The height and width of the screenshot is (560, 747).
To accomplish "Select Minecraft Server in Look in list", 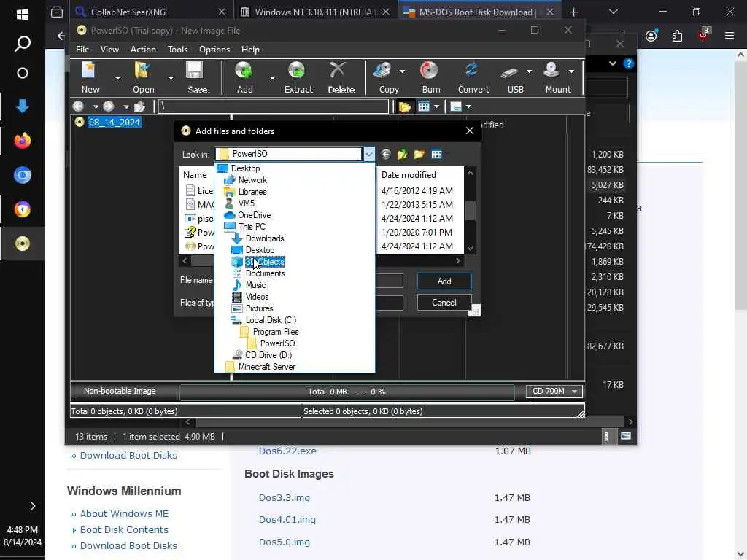I will tap(267, 367).
